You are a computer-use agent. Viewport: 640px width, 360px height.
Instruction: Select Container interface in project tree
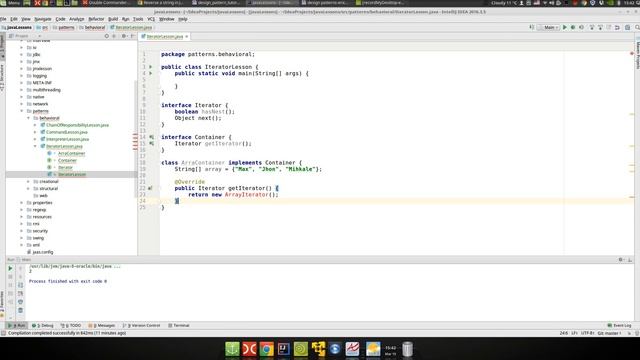pyautogui.click(x=67, y=160)
